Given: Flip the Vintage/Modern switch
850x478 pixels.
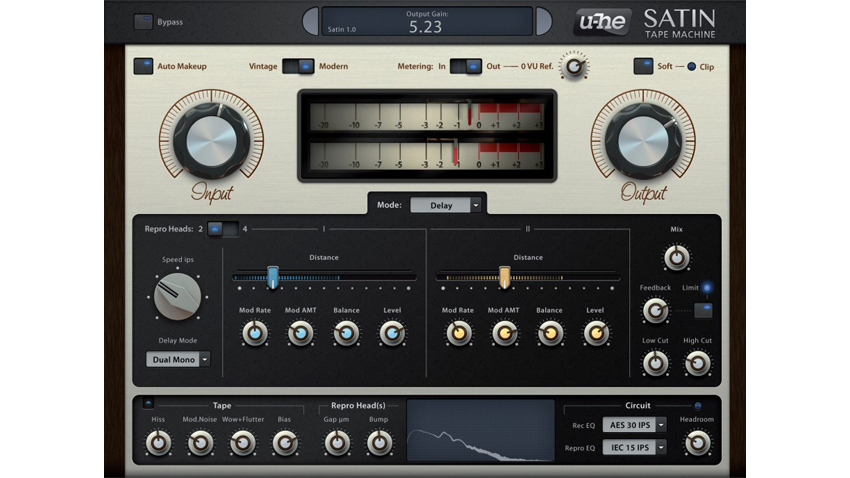Looking at the screenshot, I should click(x=298, y=66).
